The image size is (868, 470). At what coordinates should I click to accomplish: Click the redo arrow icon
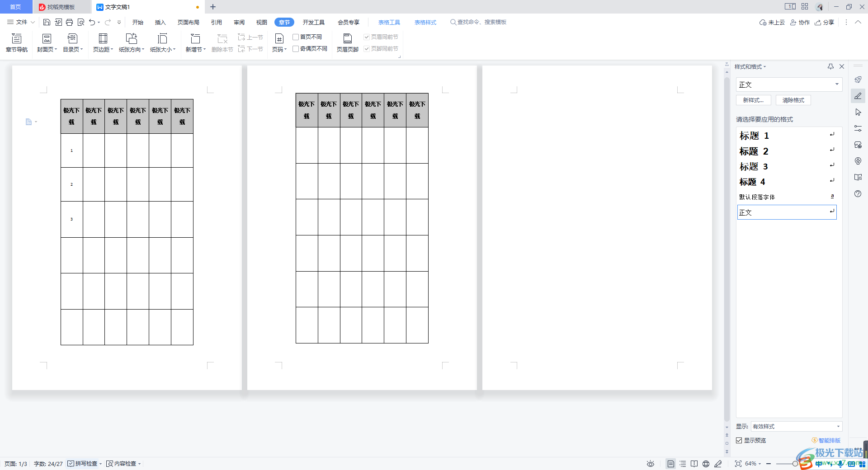pyautogui.click(x=108, y=22)
